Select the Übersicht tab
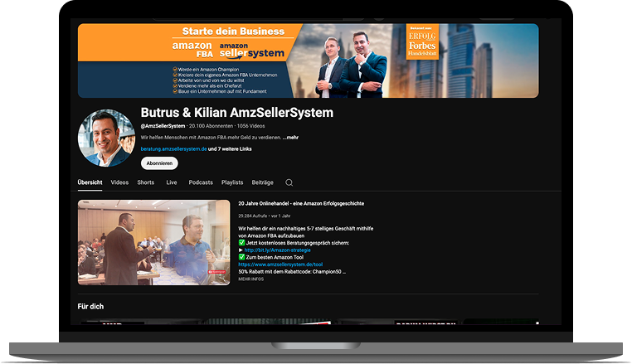 (x=90, y=182)
